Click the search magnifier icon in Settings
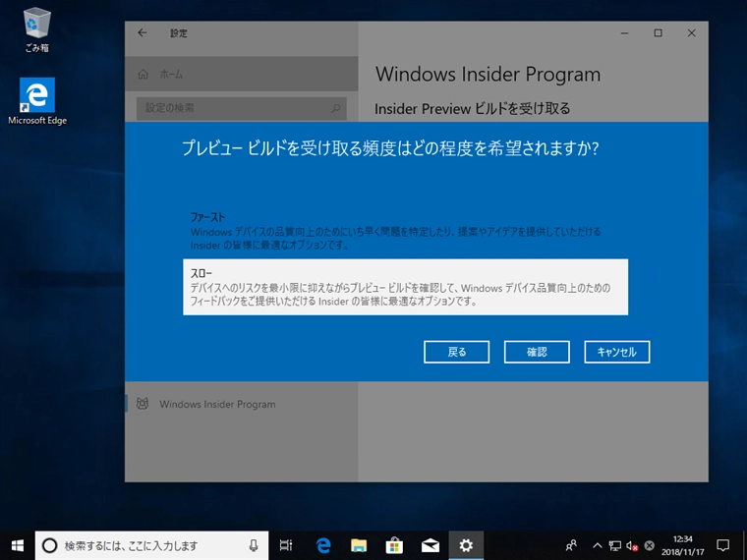This screenshot has width=747, height=560. [336, 108]
